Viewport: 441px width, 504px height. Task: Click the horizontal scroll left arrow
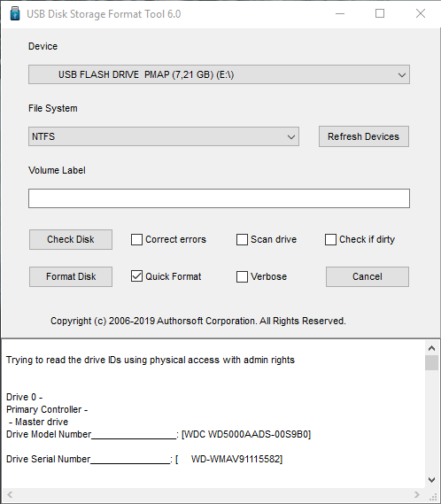pos(10,494)
